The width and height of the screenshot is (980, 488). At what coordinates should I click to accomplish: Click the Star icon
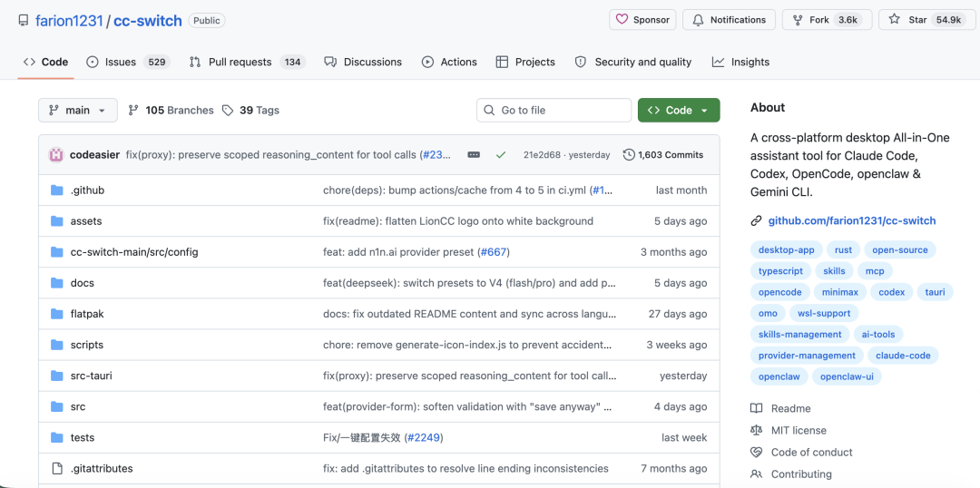tap(895, 19)
